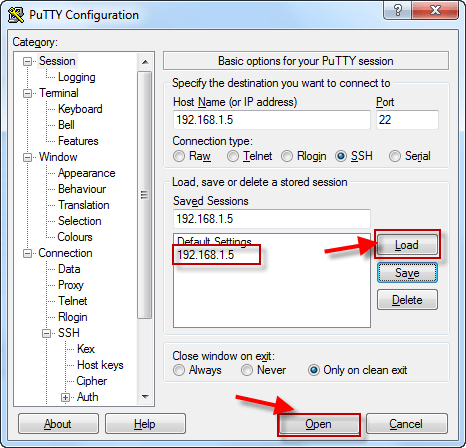Click the question mark help icon
Viewport: 466px width, 448px height.
(x=398, y=10)
